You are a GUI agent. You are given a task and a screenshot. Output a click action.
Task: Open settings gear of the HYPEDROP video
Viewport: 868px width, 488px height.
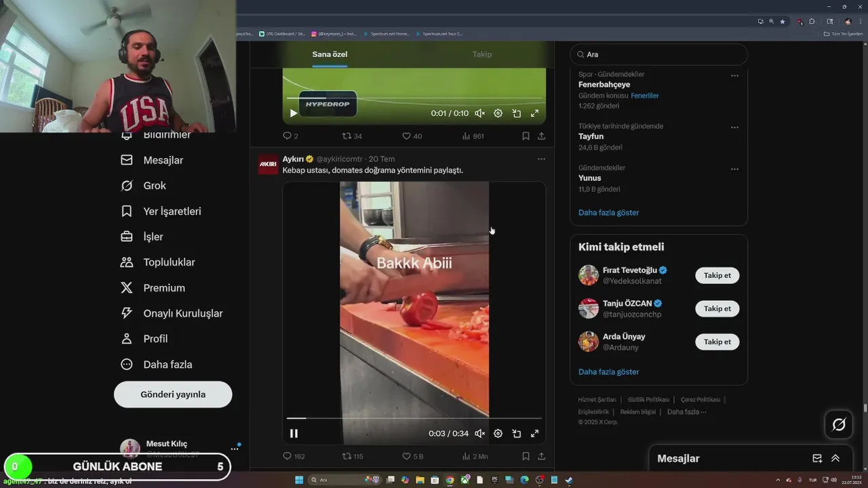498,113
